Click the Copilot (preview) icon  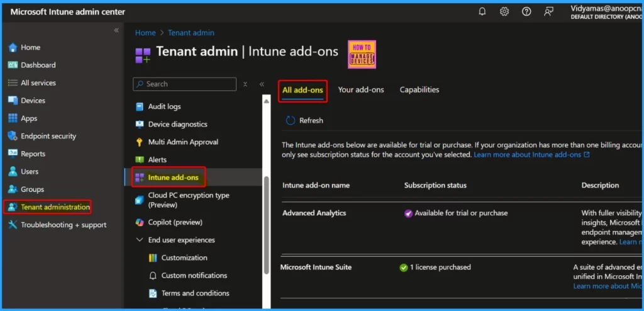tap(140, 222)
